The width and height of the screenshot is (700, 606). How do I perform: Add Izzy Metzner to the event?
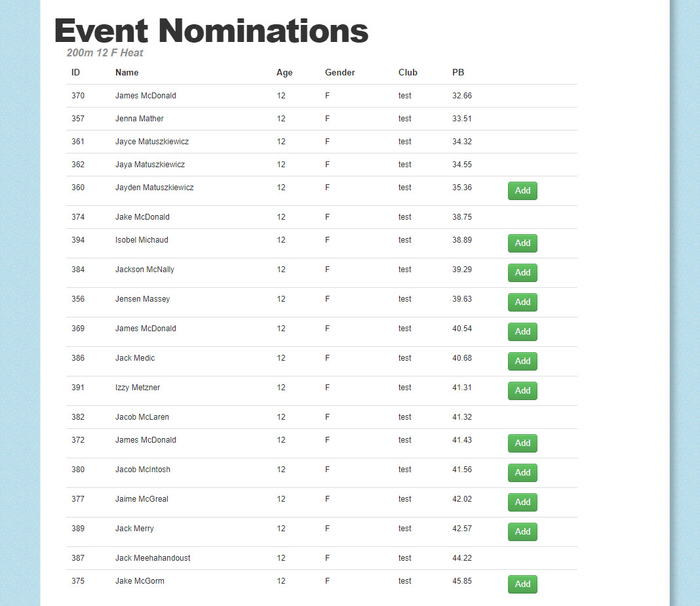[x=522, y=391]
